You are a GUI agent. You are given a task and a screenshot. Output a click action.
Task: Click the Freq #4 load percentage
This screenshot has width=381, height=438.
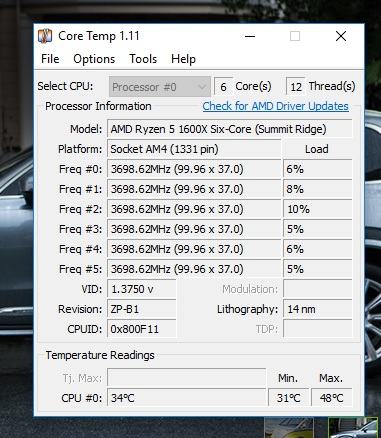(x=318, y=249)
